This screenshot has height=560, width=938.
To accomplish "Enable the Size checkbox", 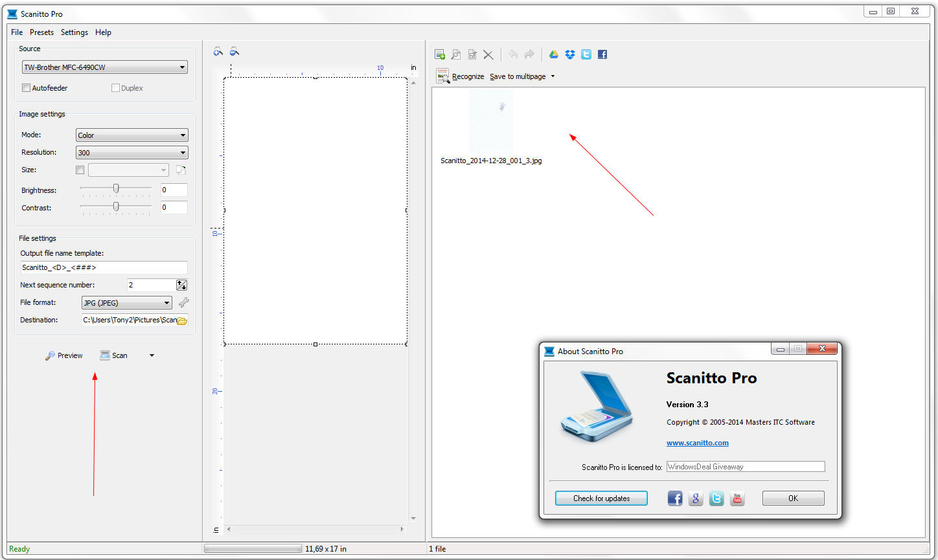I will click(80, 170).
